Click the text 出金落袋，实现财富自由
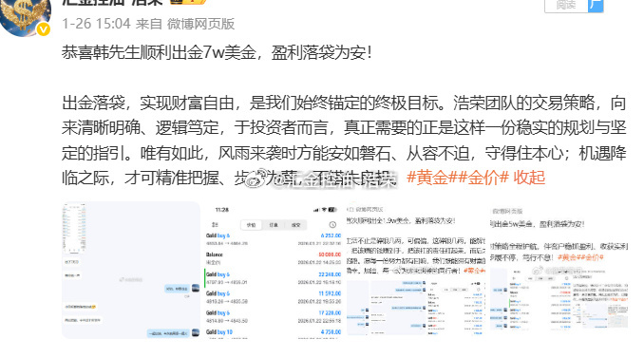 148,103
